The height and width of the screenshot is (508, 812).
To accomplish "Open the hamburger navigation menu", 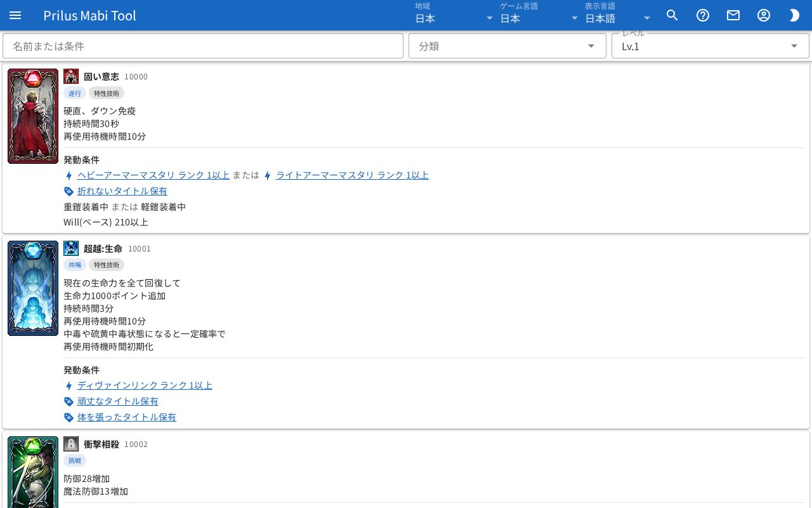I will [15, 15].
